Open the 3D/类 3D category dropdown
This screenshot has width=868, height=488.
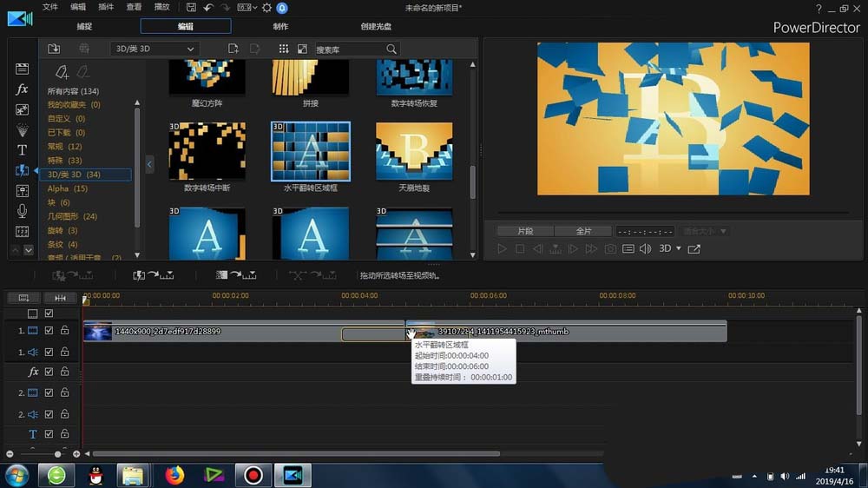coord(154,49)
